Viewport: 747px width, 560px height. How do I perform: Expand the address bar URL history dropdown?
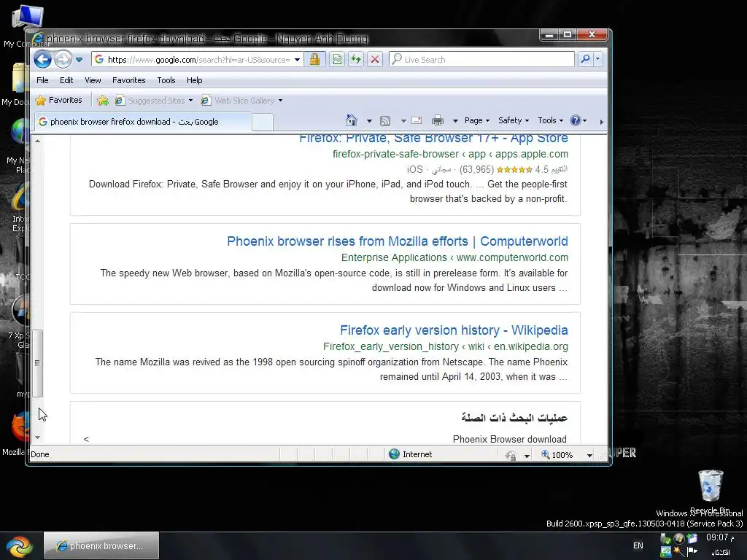click(298, 60)
